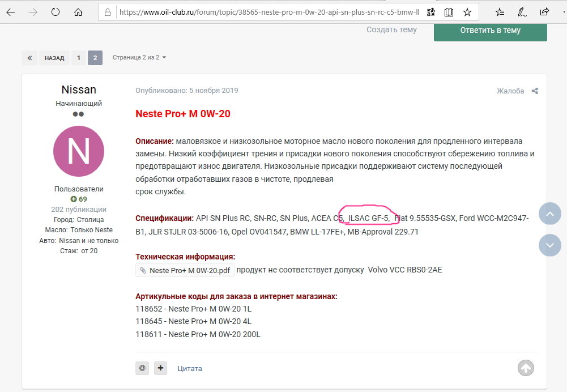Click the Ответить в тему button
567x392 pixels.
point(491,31)
